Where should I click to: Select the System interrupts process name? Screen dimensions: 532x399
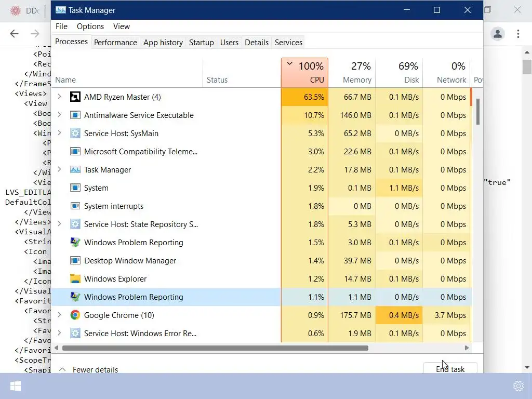(x=114, y=206)
